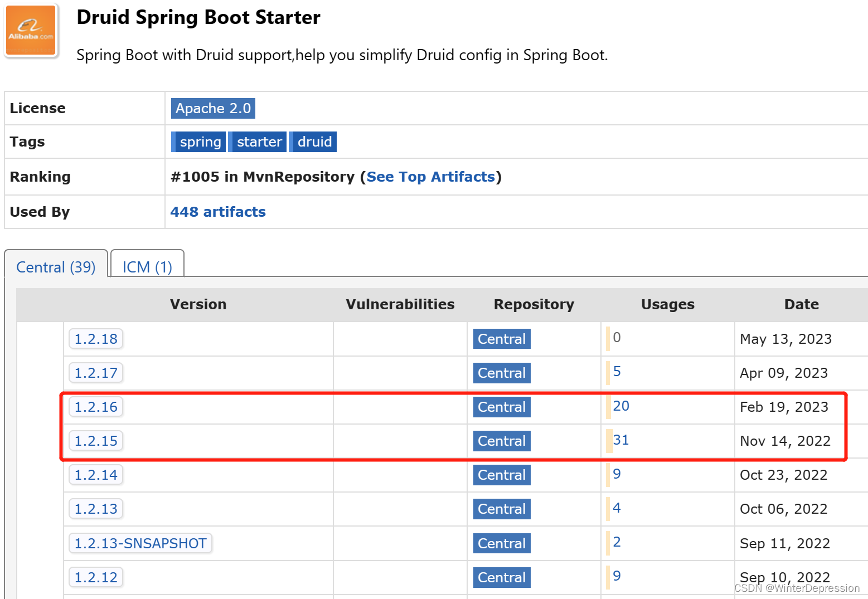Open the 448 artifacts link
Image resolution: width=868 pixels, height=599 pixels.
pyautogui.click(x=218, y=212)
